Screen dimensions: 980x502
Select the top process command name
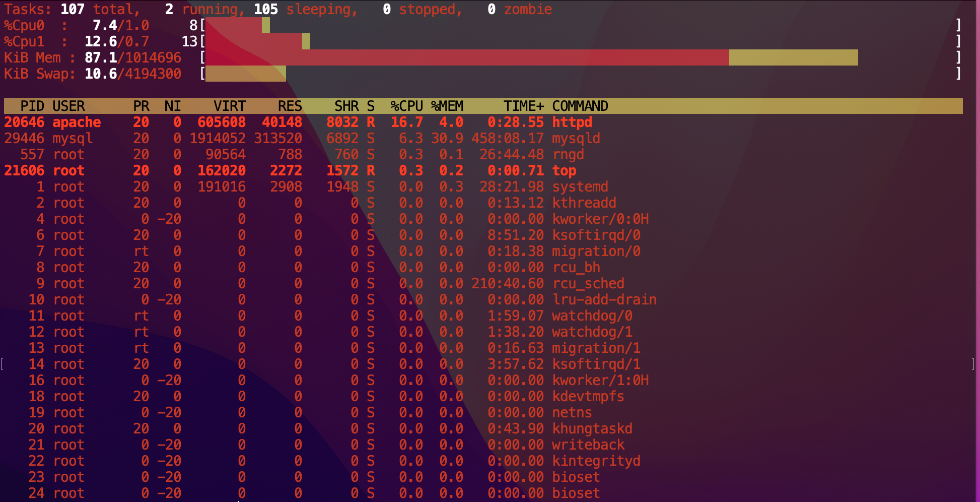[564, 170]
